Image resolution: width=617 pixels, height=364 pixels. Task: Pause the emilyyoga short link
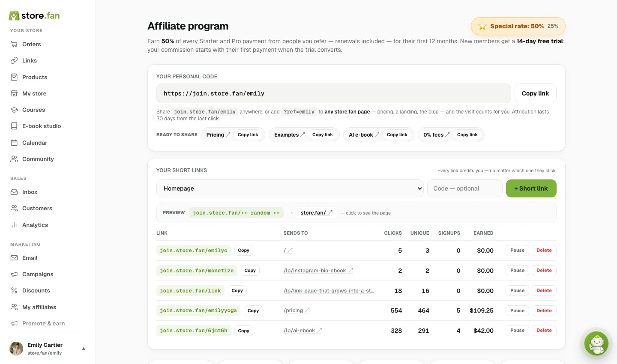517,310
